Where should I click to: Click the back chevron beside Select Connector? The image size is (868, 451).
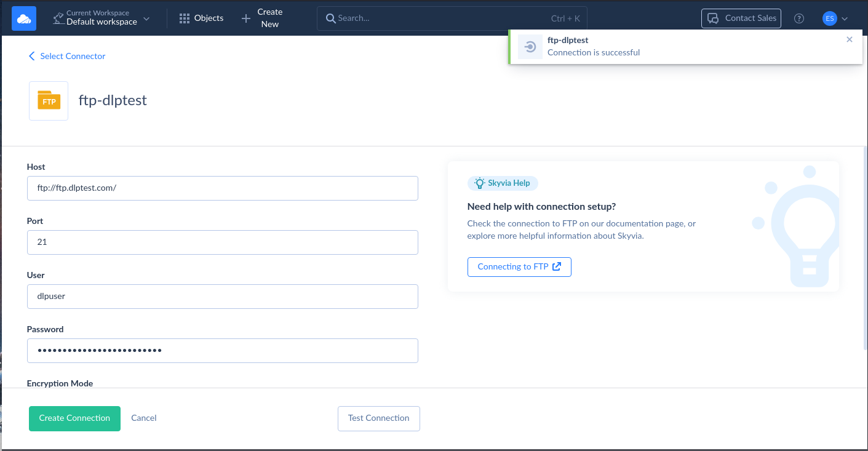coord(31,56)
